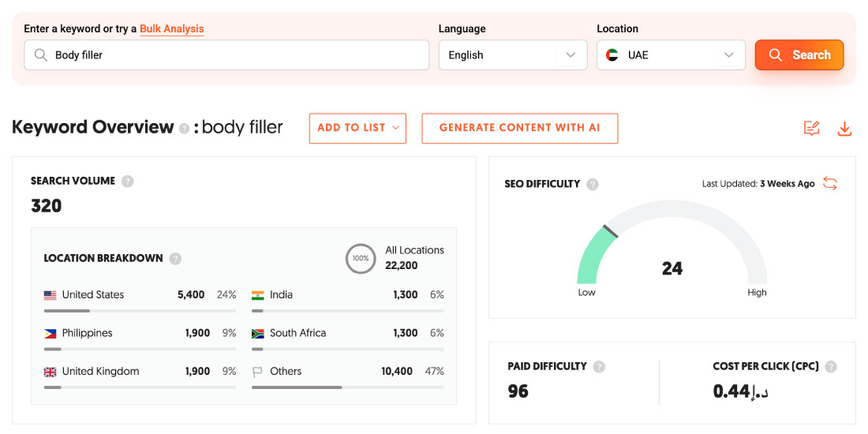Screen dimensions: 868x434
Task: Open the Language dropdown showing English
Action: pos(512,55)
